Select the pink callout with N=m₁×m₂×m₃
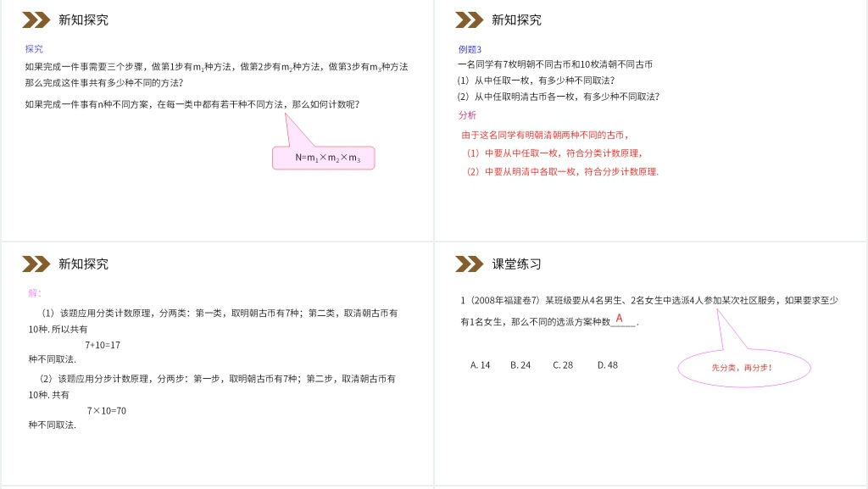The width and height of the screenshot is (868, 489). point(323,158)
